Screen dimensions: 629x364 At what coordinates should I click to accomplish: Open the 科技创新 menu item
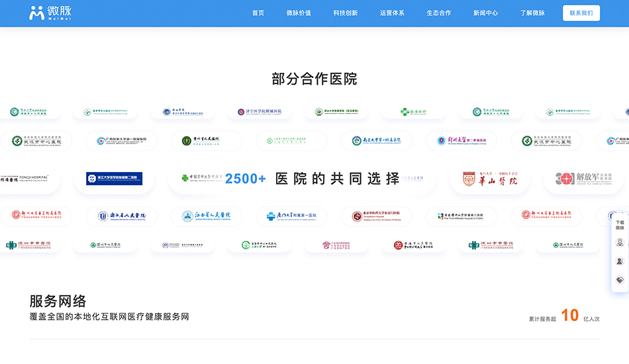(346, 13)
